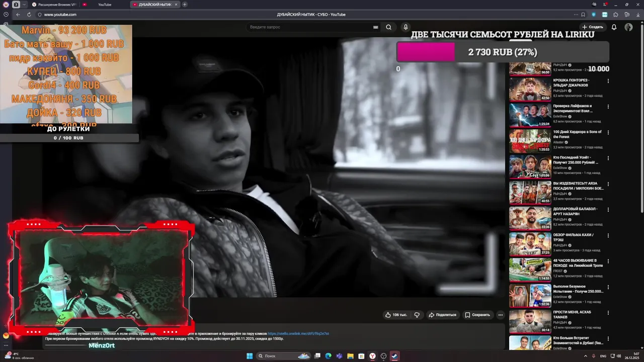This screenshot has height=362, width=644.
Task: Switch to the Расширение Browsec VPN tab
Action: (54, 5)
